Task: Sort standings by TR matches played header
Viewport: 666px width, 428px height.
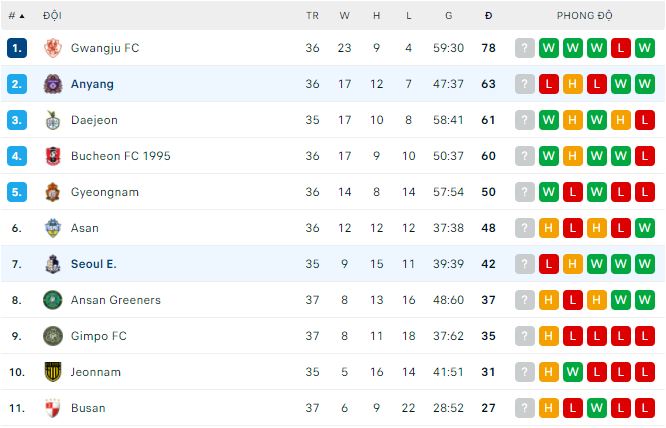Action: click(312, 16)
